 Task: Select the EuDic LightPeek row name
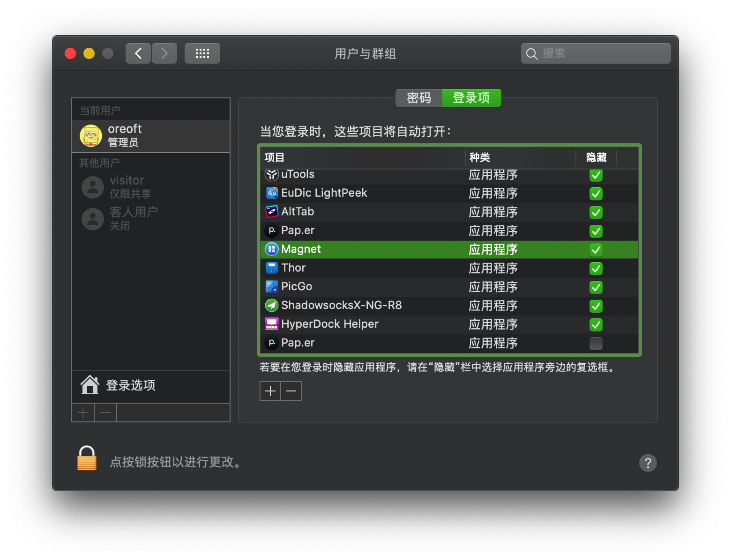[324, 193]
